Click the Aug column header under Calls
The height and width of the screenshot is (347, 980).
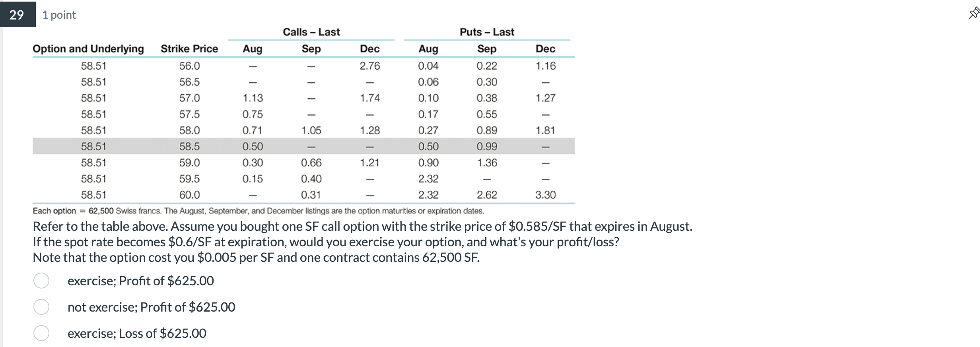click(x=252, y=49)
